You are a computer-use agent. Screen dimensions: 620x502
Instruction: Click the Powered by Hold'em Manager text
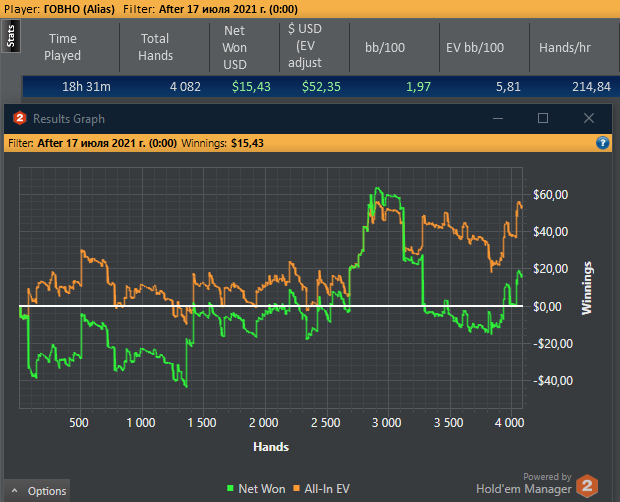pos(524,484)
